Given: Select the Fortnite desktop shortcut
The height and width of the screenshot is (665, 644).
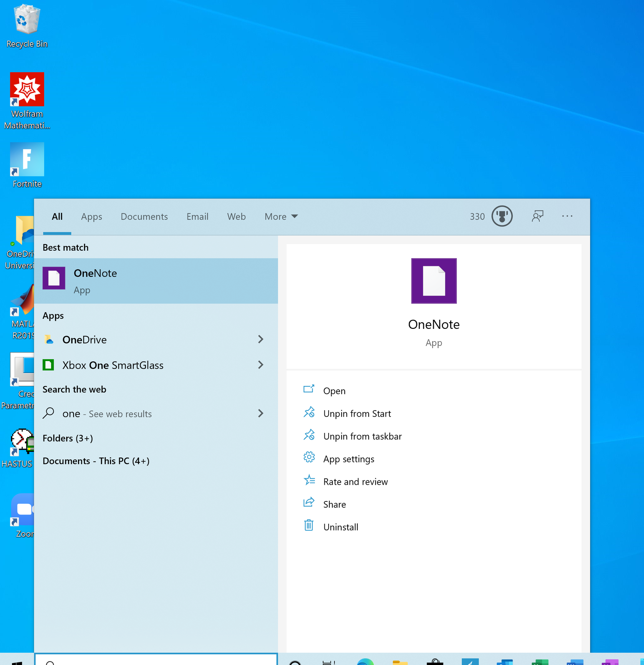Looking at the screenshot, I should click(x=27, y=165).
